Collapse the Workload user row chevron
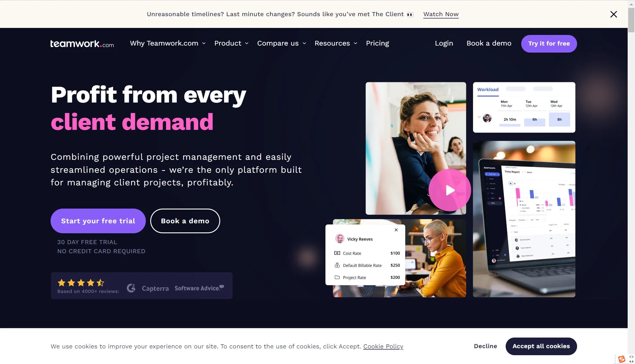This screenshot has height=364, width=635. tap(479, 117)
